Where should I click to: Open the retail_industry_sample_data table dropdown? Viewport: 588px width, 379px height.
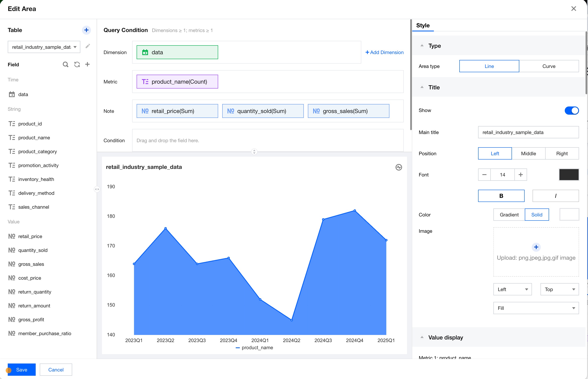pyautogui.click(x=44, y=47)
